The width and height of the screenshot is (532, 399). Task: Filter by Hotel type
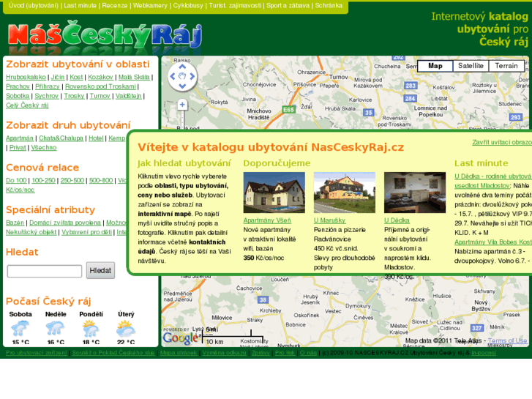click(96, 138)
